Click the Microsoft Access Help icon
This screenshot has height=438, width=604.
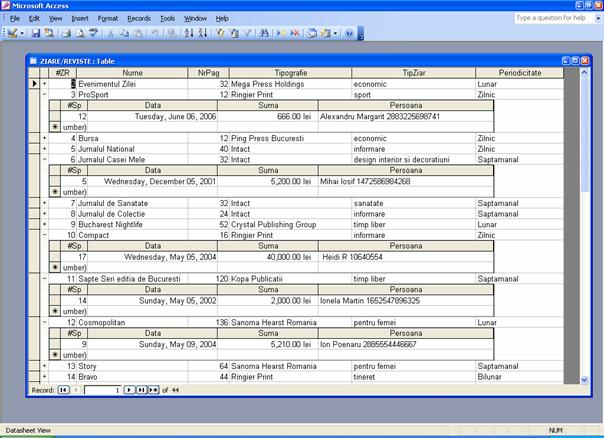[349, 33]
